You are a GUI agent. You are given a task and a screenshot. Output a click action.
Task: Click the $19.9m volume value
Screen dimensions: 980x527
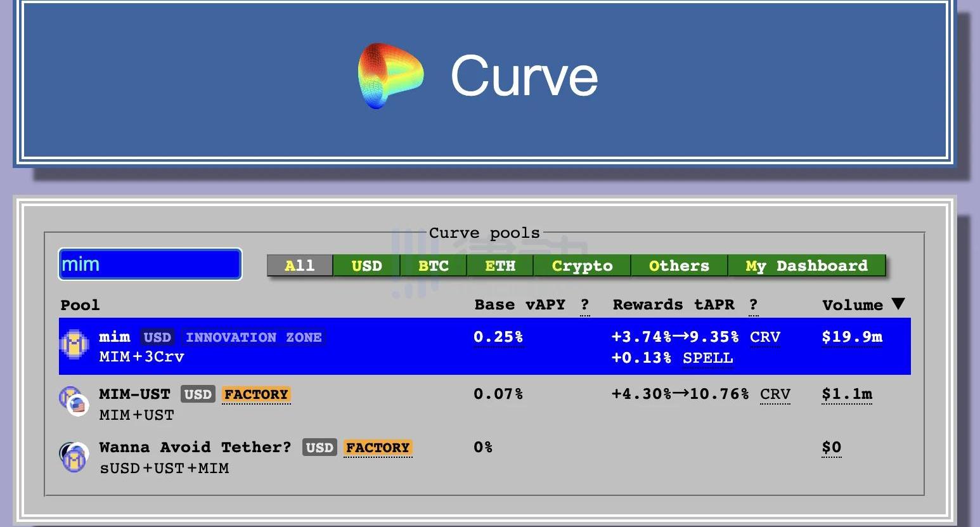(x=852, y=337)
